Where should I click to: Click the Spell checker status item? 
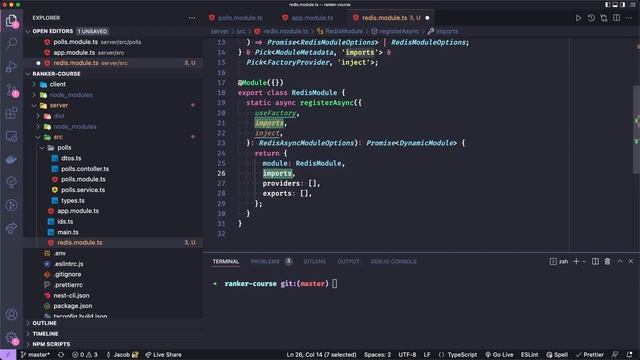point(557,355)
